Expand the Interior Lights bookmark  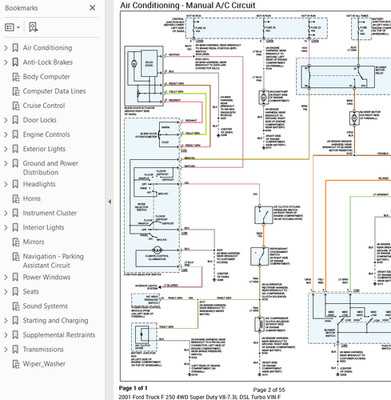click(5, 227)
